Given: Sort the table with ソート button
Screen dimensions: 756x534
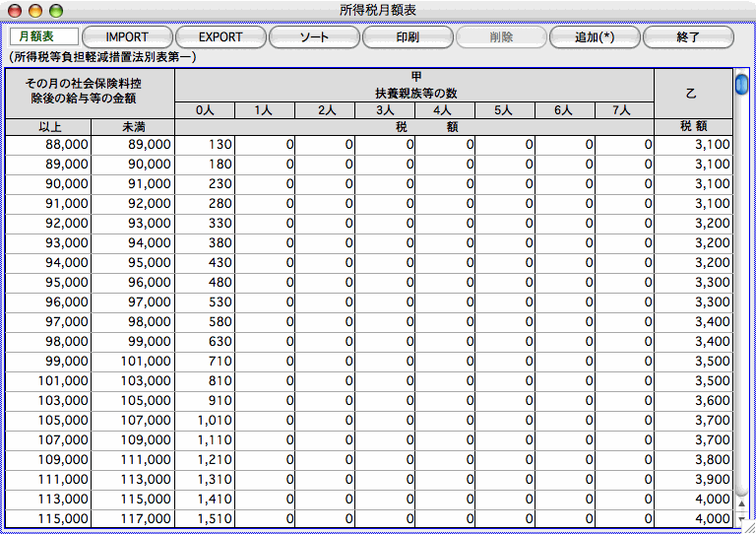Looking at the screenshot, I should [x=315, y=37].
